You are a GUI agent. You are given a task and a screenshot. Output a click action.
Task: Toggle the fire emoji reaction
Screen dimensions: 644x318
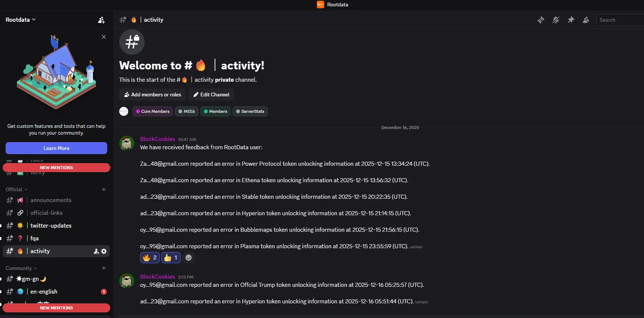(150, 258)
